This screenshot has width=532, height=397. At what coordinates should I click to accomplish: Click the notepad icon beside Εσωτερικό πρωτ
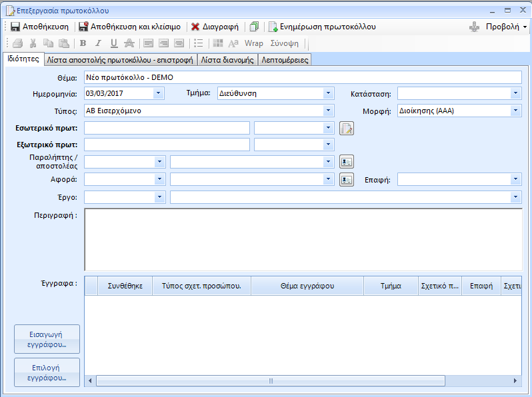pyautogui.click(x=346, y=128)
